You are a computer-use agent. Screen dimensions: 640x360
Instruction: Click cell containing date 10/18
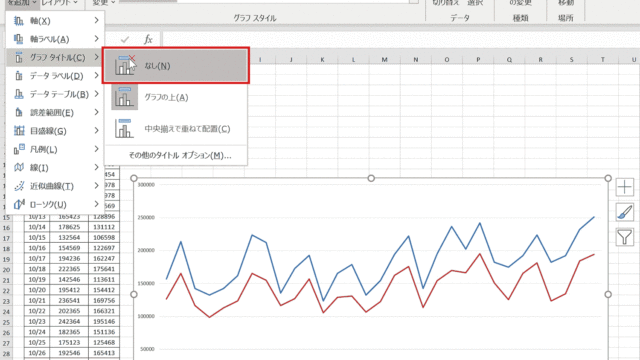click(37, 269)
